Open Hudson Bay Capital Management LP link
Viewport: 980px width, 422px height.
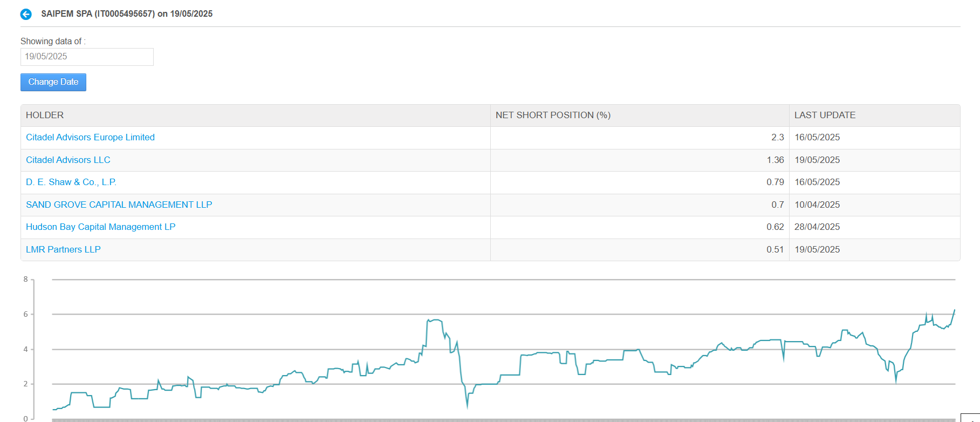(101, 227)
